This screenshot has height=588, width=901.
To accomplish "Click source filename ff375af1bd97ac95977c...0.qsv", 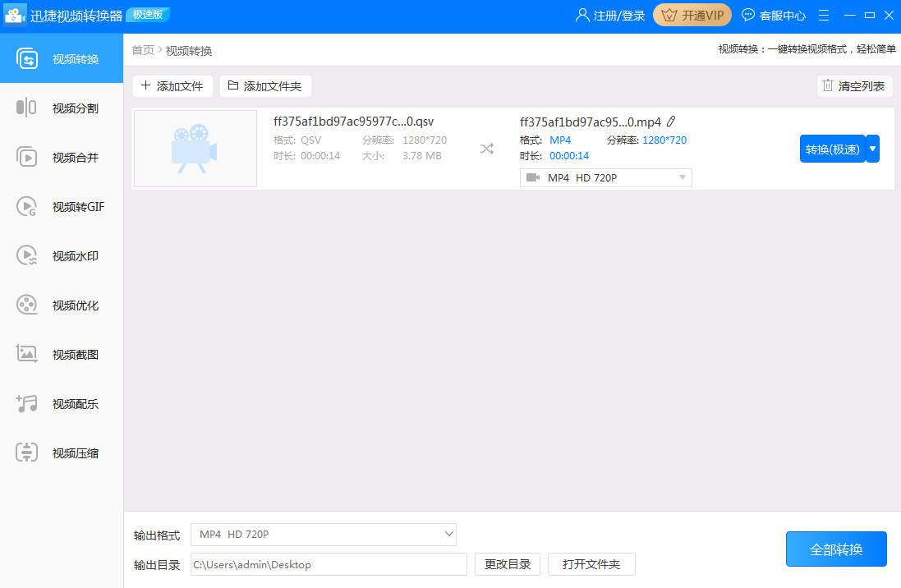I will pos(353,122).
